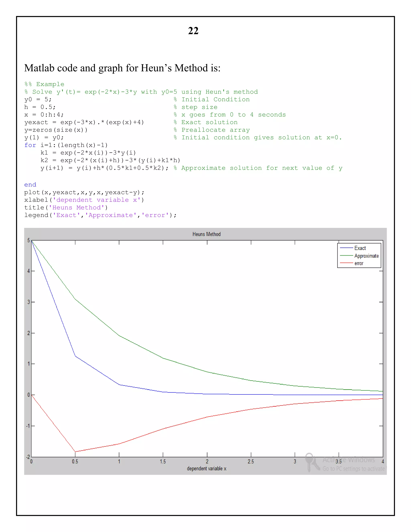Click the 'for' keyword in the loop

(x=30, y=145)
